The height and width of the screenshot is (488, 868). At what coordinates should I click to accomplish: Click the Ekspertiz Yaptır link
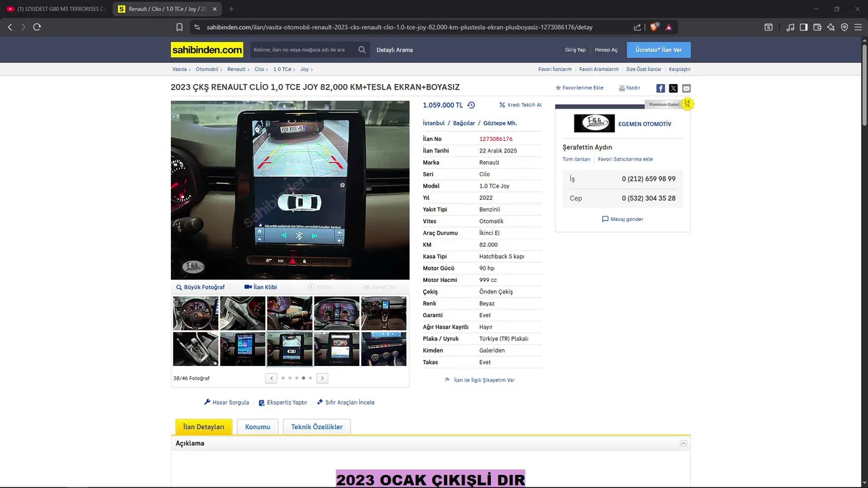(283, 403)
